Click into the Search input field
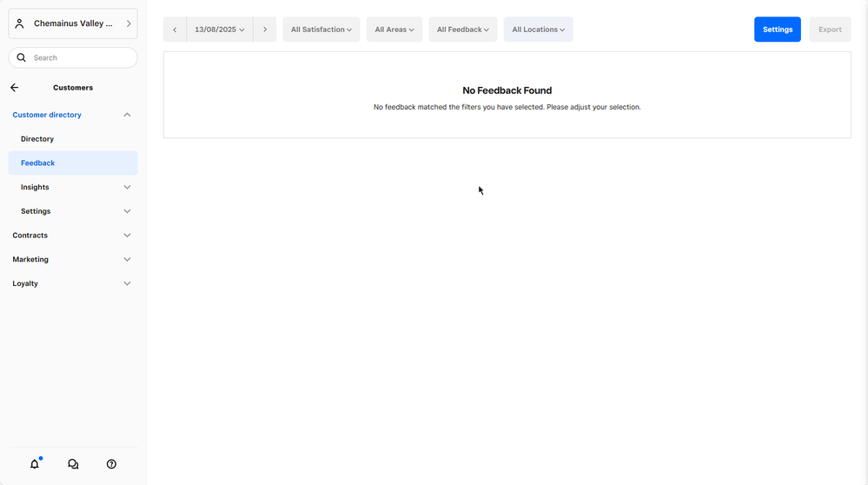868x485 pixels. tap(83, 57)
